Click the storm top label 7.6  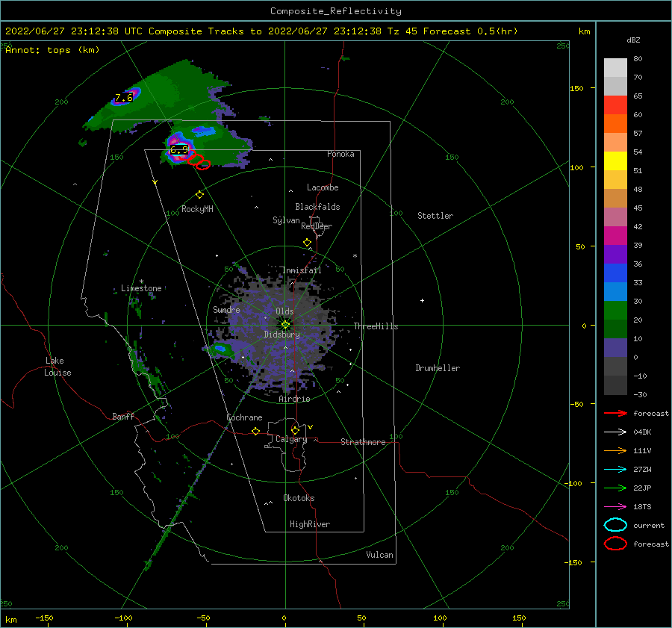point(124,98)
